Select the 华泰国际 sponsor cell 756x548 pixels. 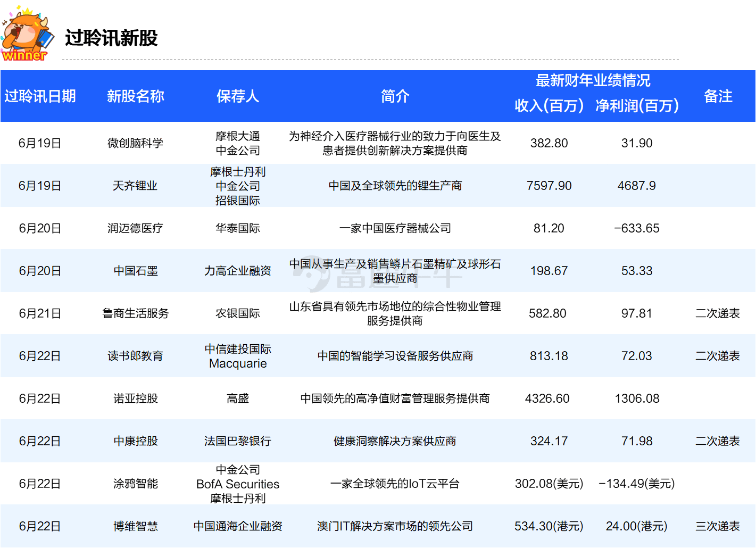tap(238, 228)
